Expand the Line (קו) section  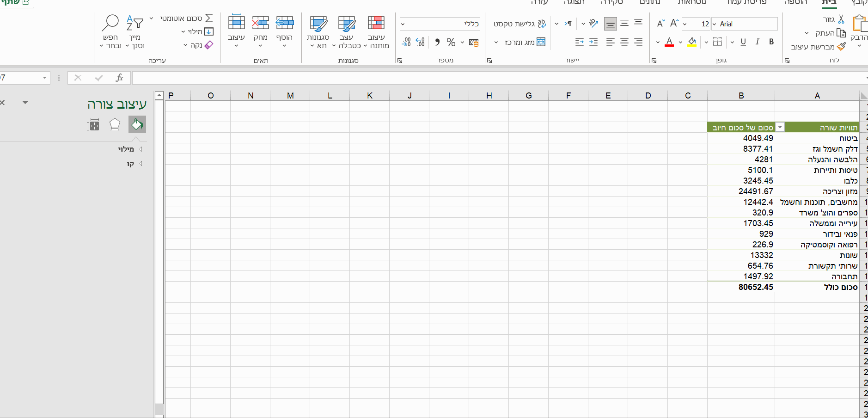(134, 163)
